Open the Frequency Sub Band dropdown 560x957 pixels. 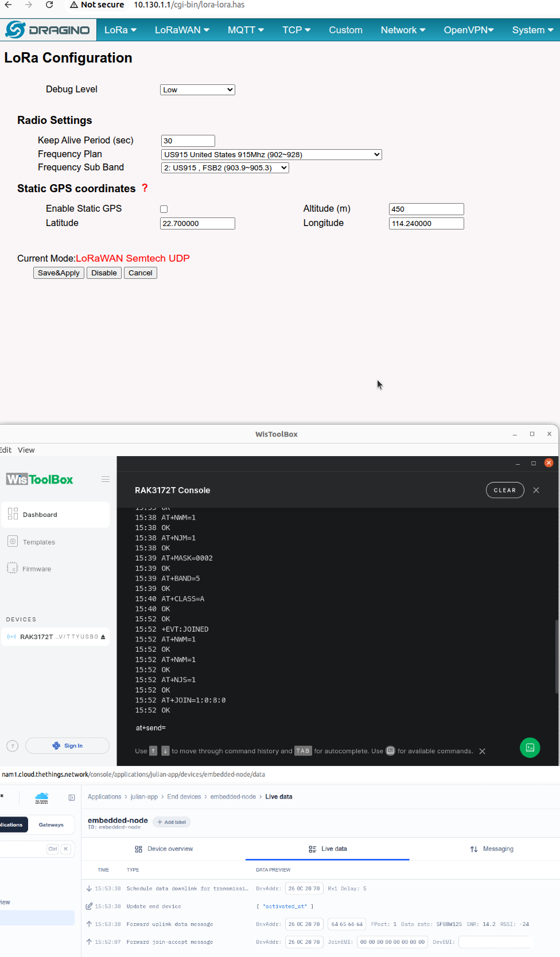225,168
